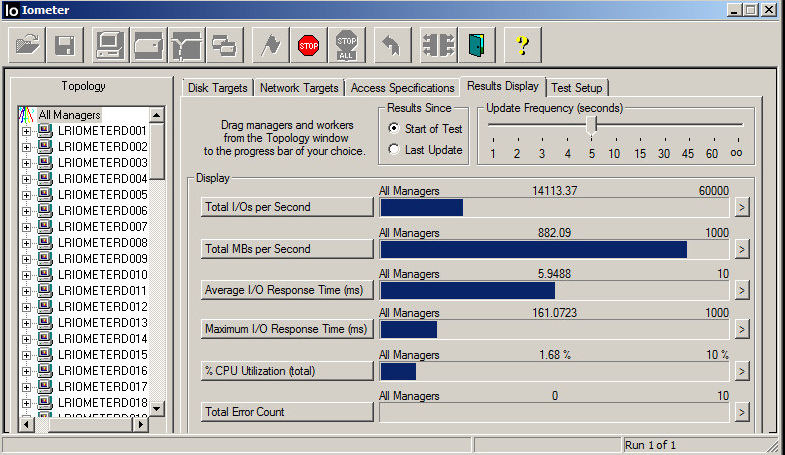Click Average I/O Response Time (ms) button
The width and height of the screenshot is (785, 455).
point(287,290)
